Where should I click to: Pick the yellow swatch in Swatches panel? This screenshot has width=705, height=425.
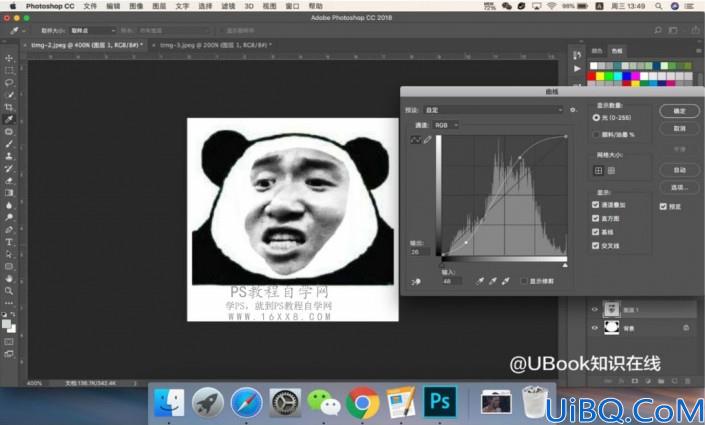[600, 76]
